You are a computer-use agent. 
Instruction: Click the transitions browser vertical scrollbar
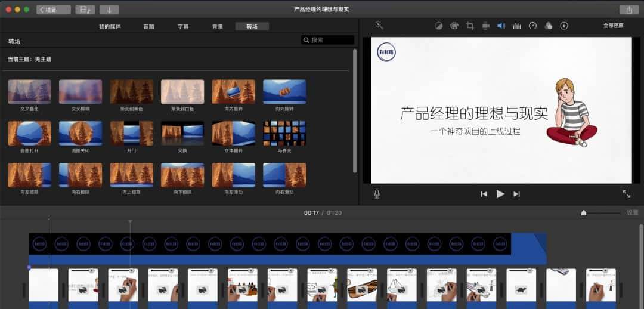coord(355,111)
